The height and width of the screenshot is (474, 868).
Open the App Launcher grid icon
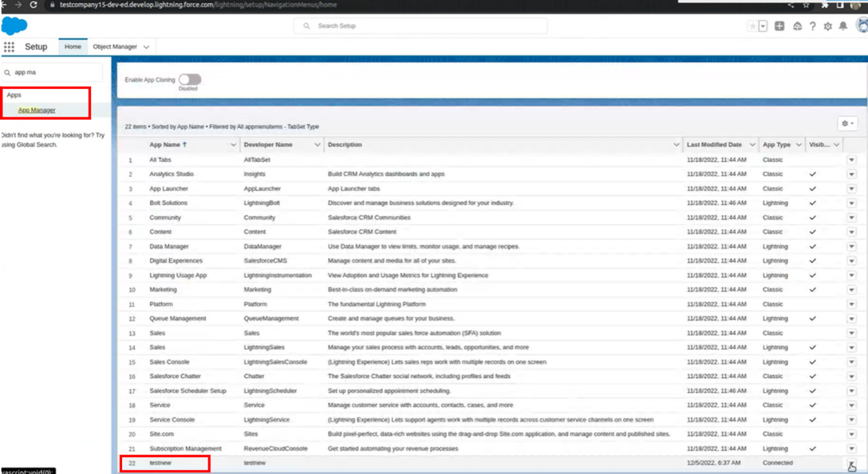[x=9, y=47]
